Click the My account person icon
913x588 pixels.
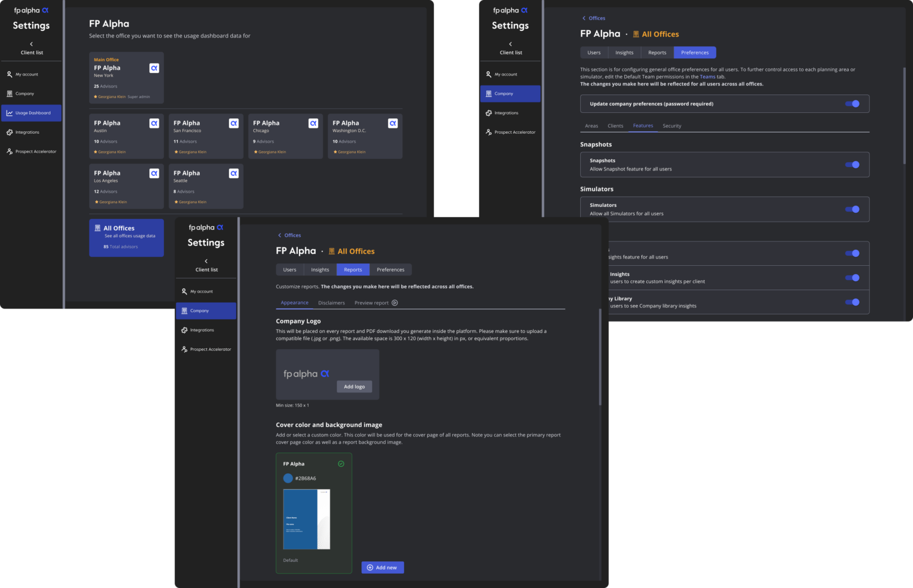click(x=10, y=74)
